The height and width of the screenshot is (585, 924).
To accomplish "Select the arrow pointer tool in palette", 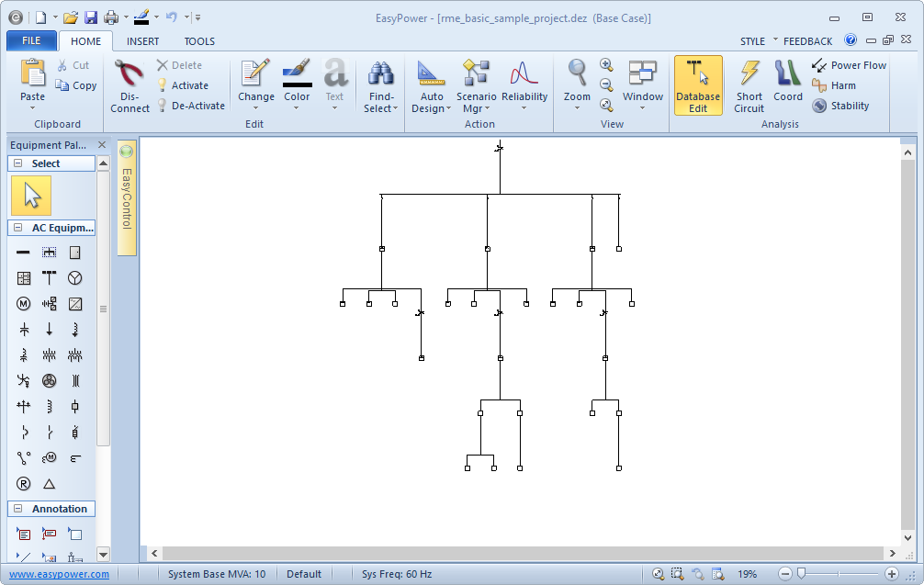I will tap(31, 196).
